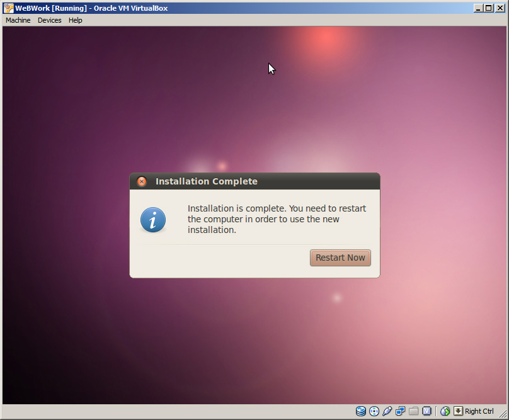Viewport: 509px width, 420px height.
Task: Click the keyboard capture arrow icon
Action: 458,411
